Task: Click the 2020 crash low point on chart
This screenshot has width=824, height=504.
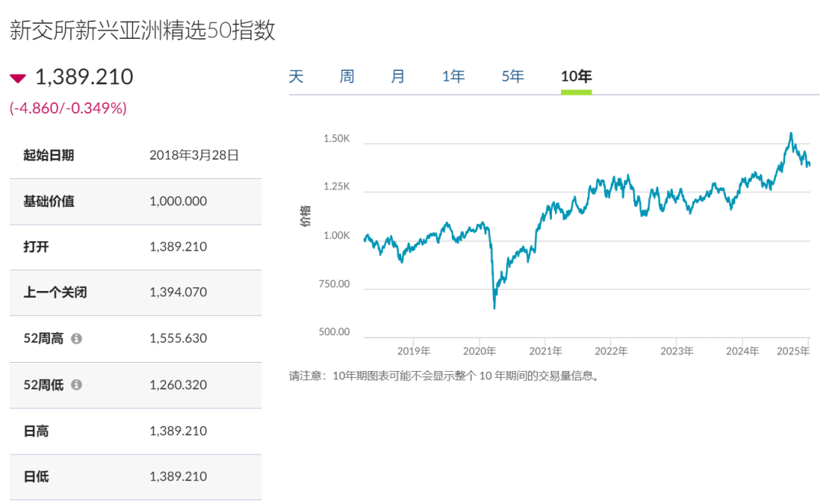Action: coord(495,308)
